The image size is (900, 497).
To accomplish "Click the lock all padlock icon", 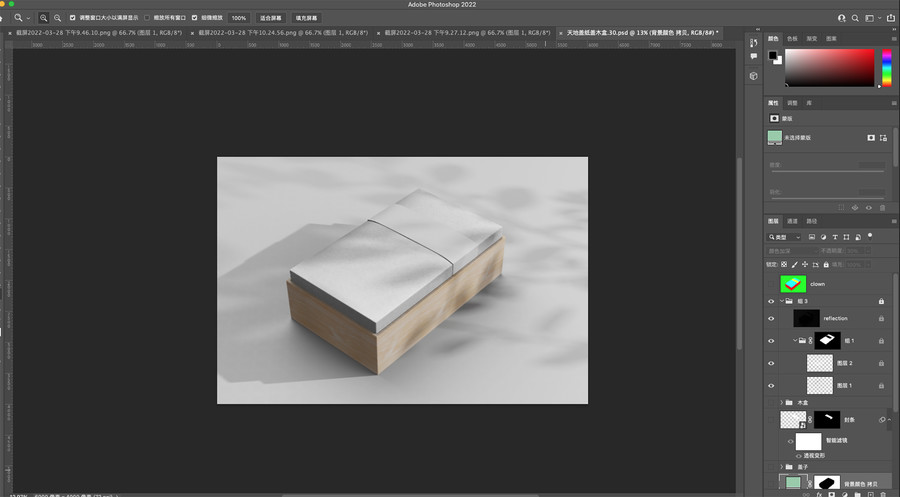I will point(826,265).
